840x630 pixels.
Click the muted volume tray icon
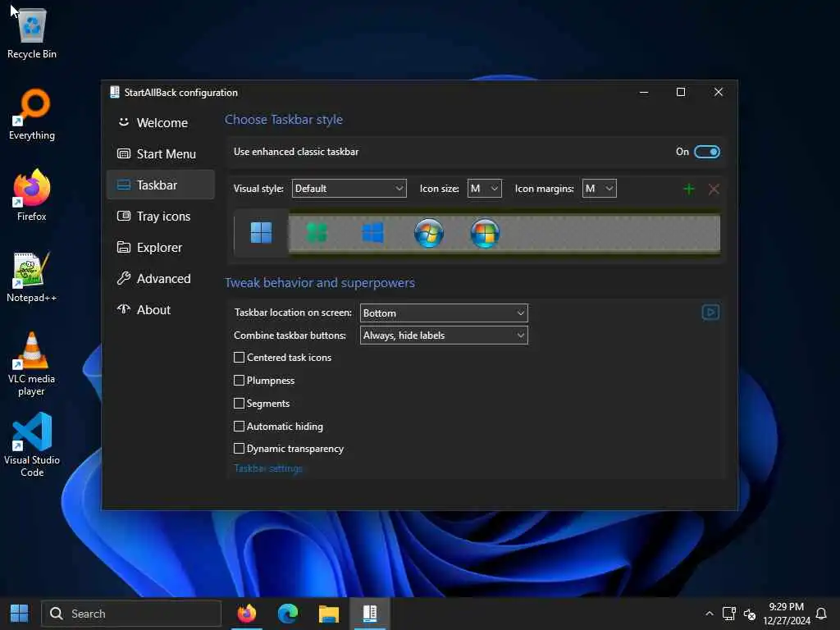pos(750,614)
